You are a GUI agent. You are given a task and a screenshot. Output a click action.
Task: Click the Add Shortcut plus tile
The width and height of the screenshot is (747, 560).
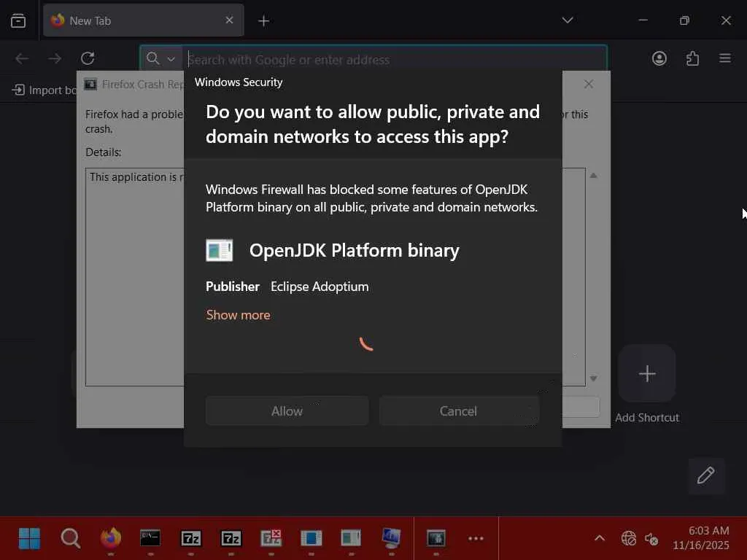click(x=647, y=373)
